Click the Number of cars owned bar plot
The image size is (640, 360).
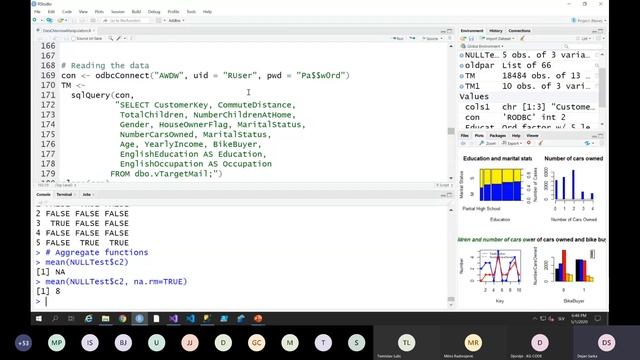[573, 184]
